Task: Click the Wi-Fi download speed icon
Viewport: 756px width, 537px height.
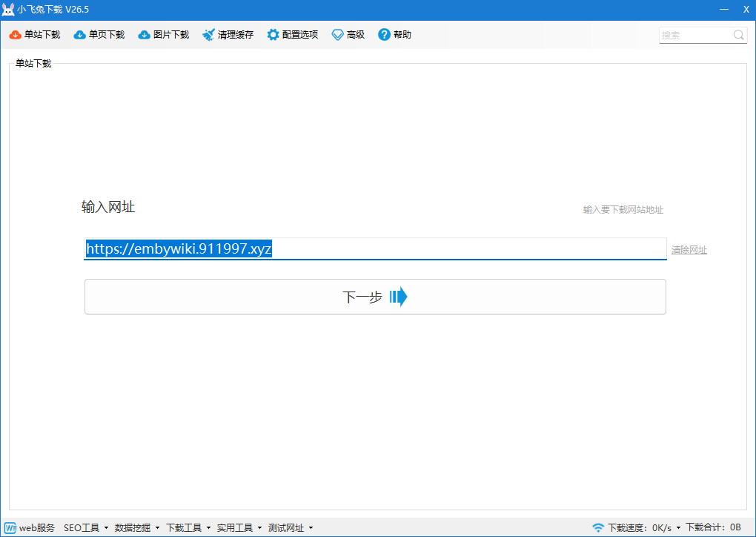Action: (x=598, y=528)
